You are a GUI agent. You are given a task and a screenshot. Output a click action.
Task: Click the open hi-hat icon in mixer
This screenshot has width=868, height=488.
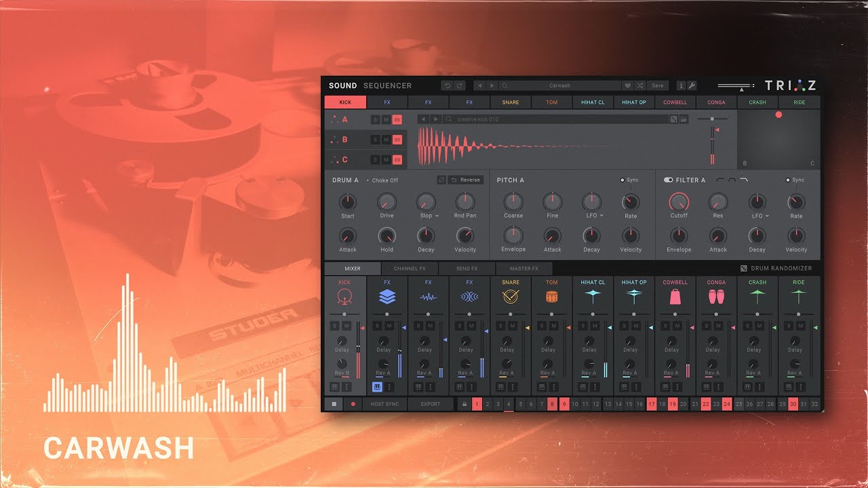tap(634, 296)
